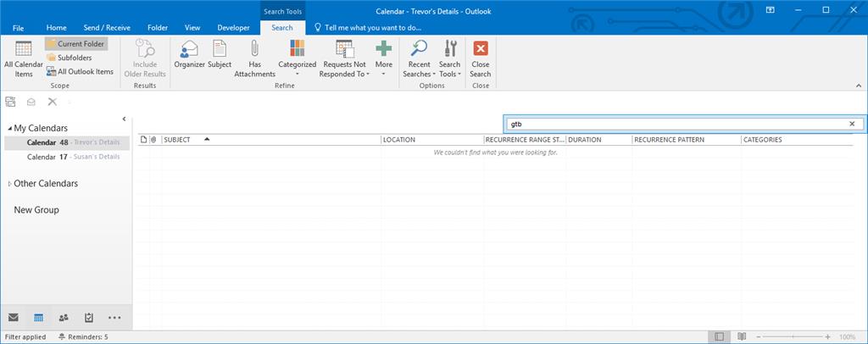Screen dimensions: 868x344
Task: Switch scope to All Outlook Items
Action: (80, 71)
